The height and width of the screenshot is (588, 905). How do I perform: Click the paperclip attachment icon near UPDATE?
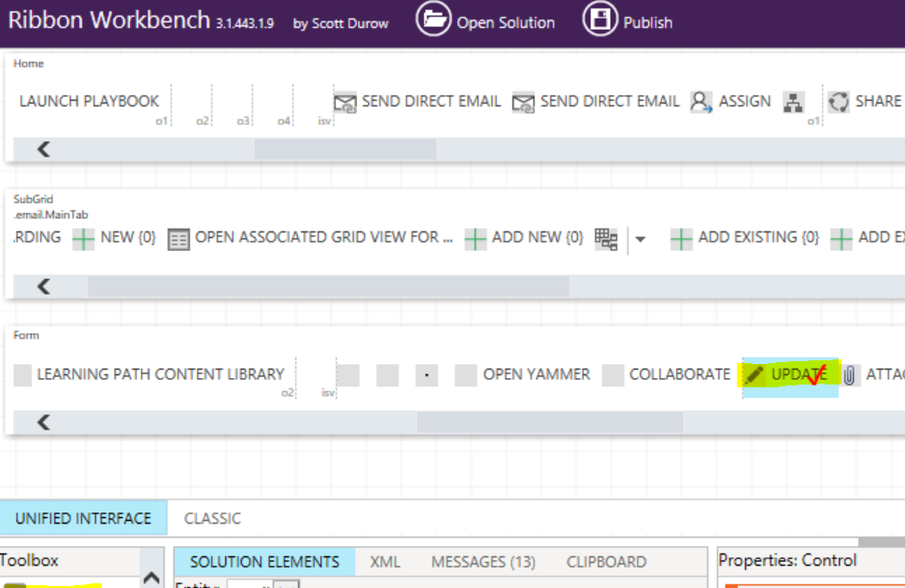point(849,373)
